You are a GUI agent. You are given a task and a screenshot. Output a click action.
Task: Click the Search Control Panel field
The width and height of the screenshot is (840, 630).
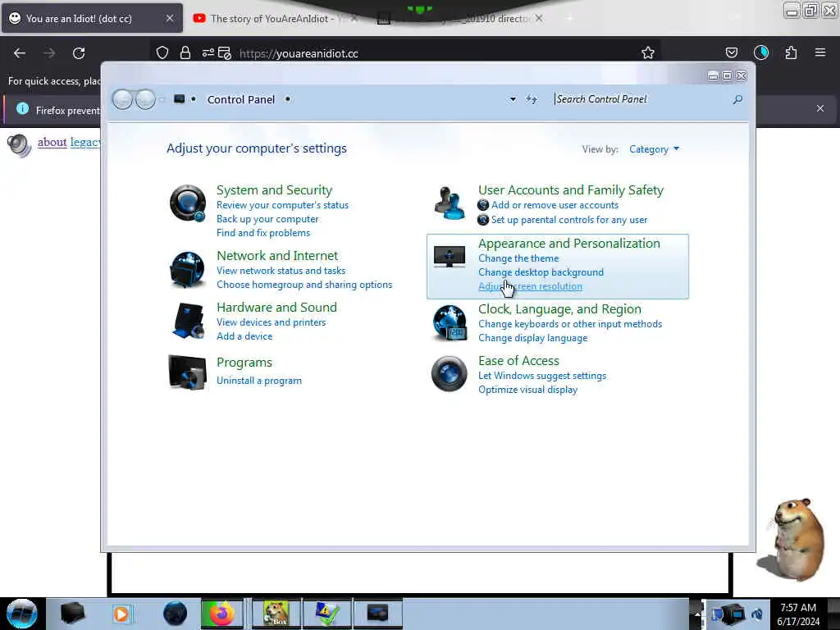pos(641,99)
